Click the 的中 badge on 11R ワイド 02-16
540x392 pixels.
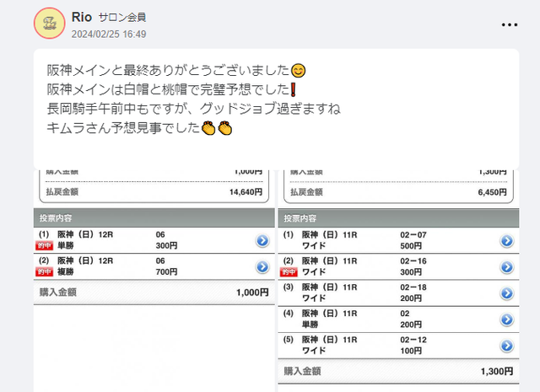pyautogui.click(x=289, y=272)
